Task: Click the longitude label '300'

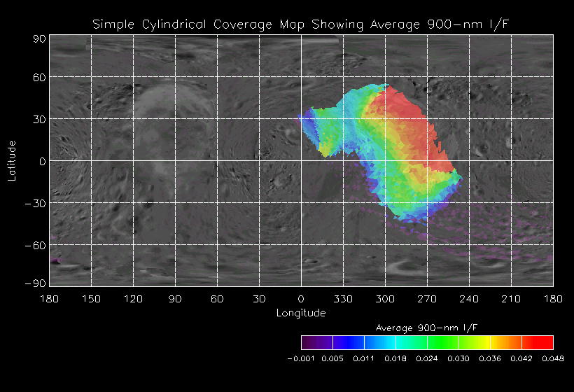Action: 385,299
